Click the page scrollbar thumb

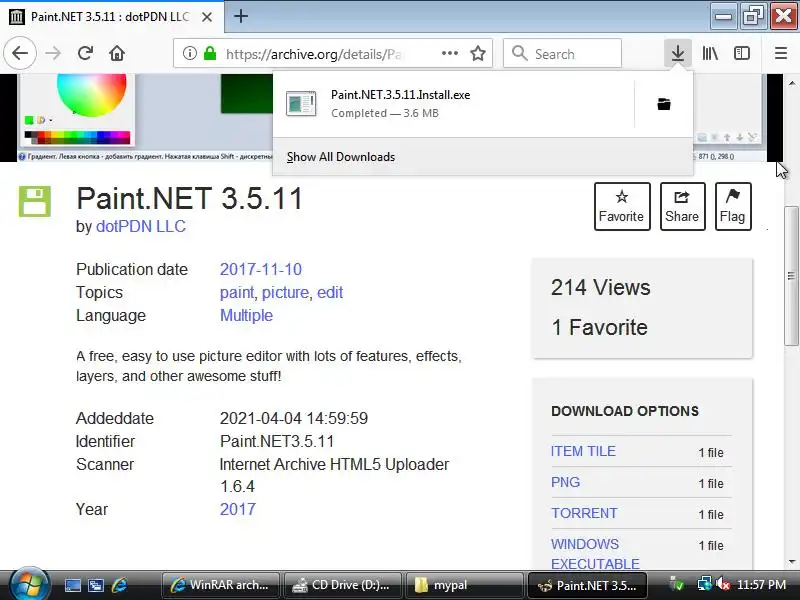(791, 276)
